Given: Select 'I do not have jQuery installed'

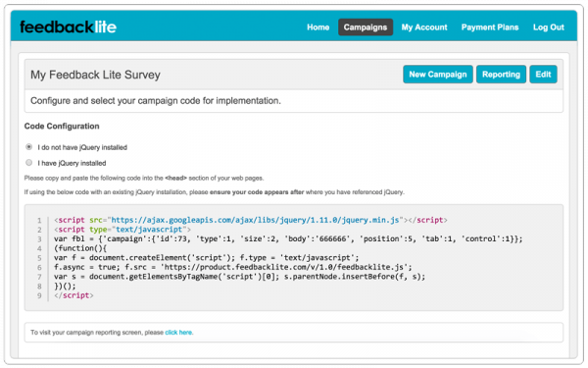Looking at the screenshot, I should click(x=28, y=147).
